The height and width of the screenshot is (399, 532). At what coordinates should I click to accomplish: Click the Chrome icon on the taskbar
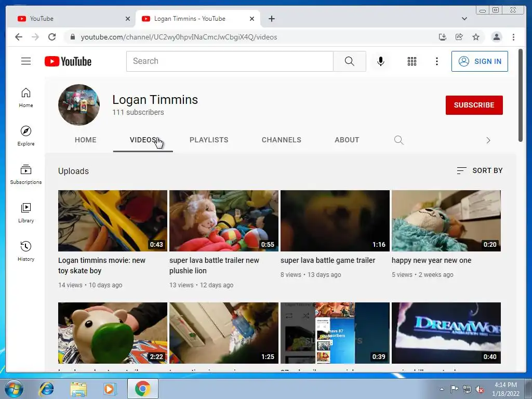click(142, 389)
